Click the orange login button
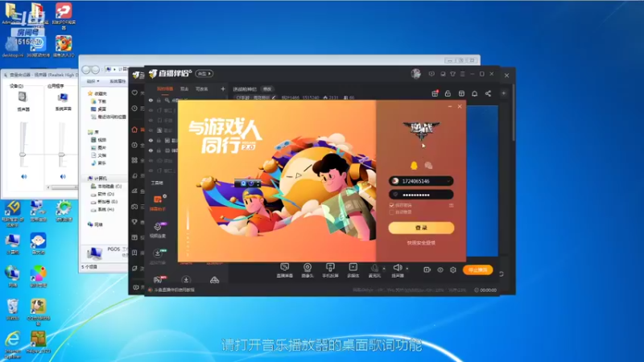This screenshot has height=362, width=644. (421, 228)
